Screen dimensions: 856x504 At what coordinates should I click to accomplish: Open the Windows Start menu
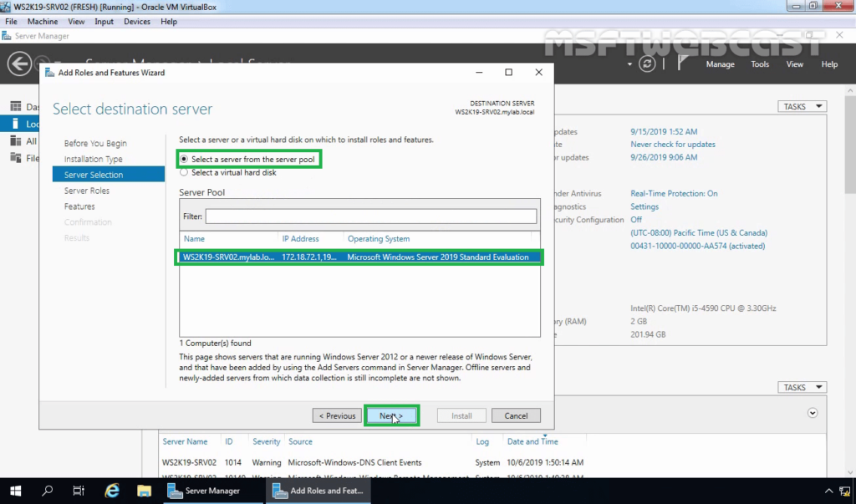click(15, 491)
